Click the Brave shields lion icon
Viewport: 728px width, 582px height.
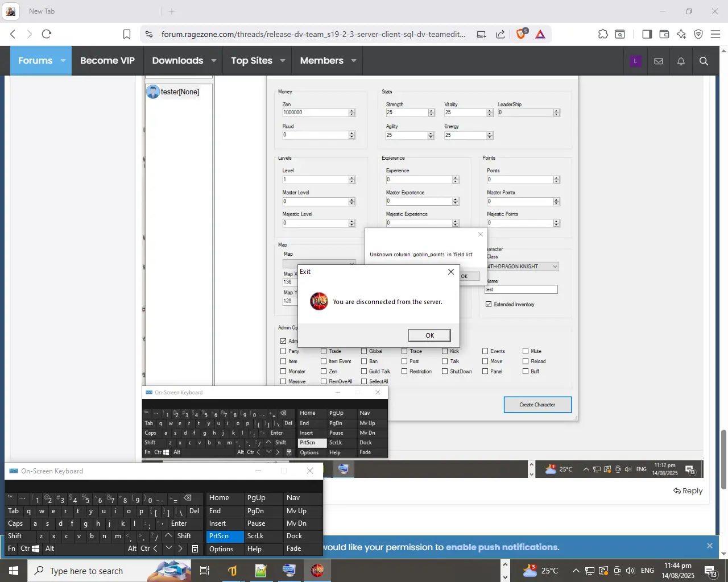click(x=521, y=34)
